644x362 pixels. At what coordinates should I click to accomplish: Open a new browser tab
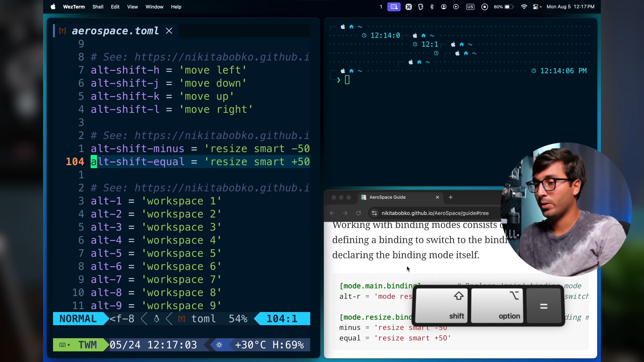pos(451,197)
